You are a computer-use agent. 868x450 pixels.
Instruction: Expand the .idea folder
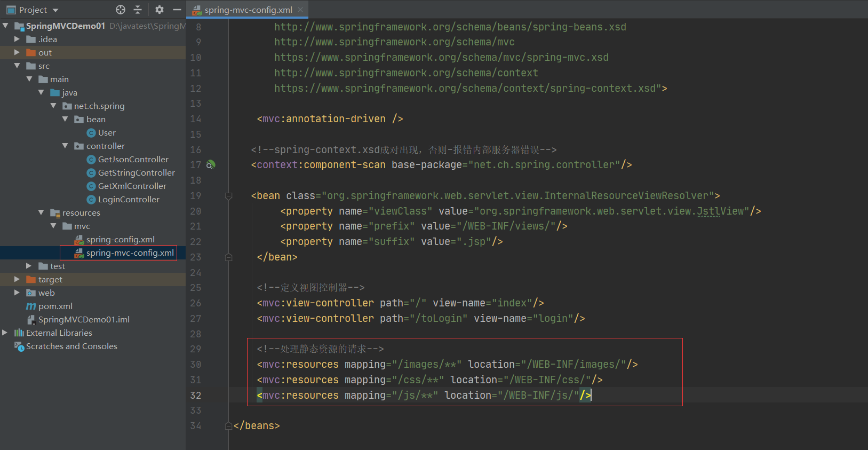[17, 39]
